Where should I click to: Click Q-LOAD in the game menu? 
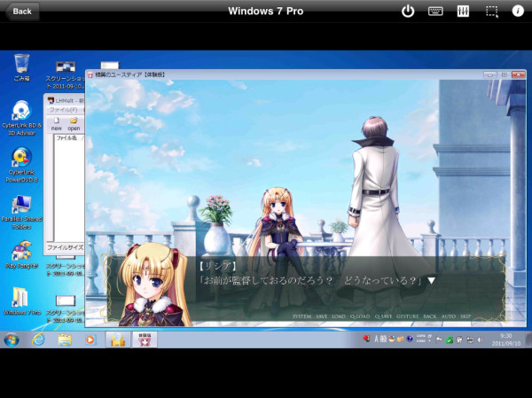[x=360, y=316]
